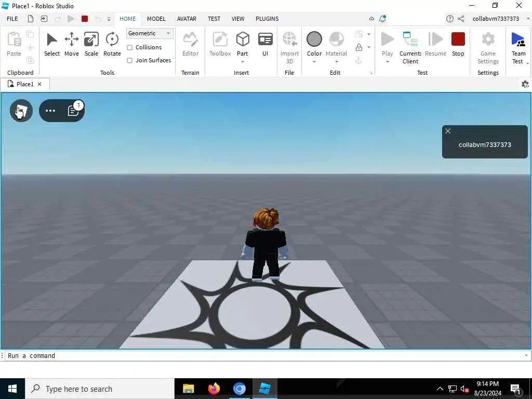Open the AVATAR ribbon tab
Screen dimensions: 532x399
187,19
